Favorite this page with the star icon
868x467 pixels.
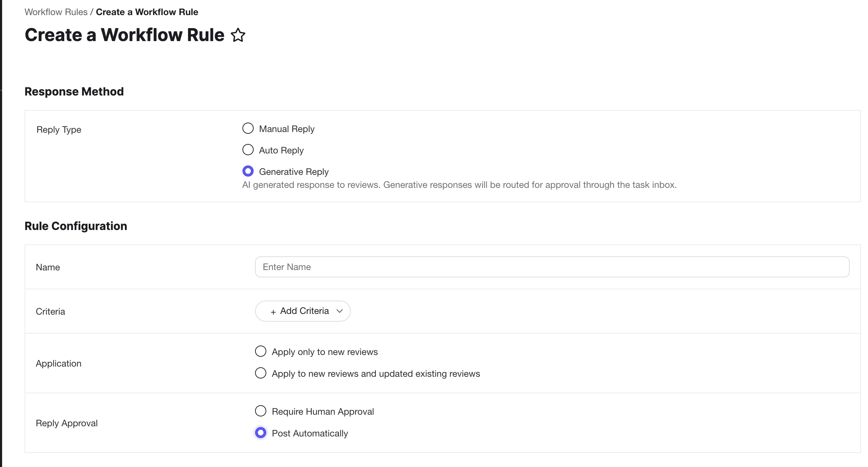[x=238, y=35]
